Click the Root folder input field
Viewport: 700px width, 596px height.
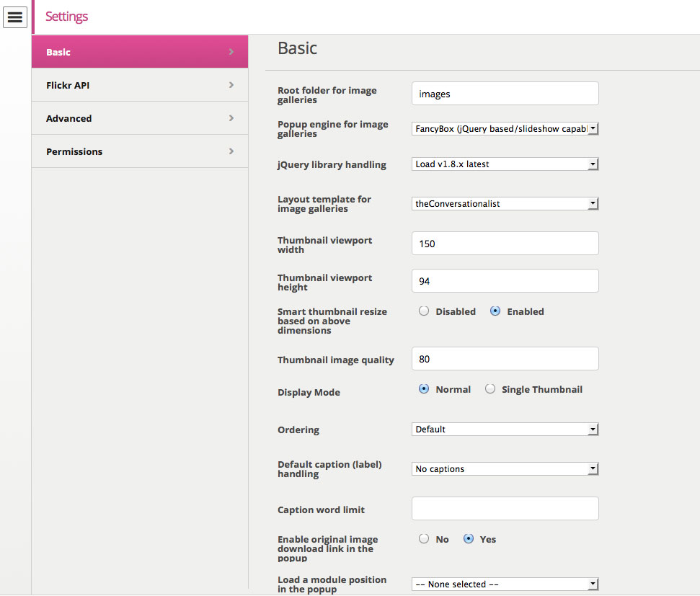[505, 93]
